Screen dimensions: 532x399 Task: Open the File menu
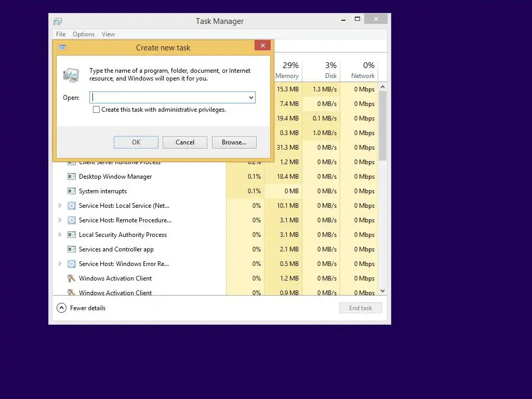61,34
